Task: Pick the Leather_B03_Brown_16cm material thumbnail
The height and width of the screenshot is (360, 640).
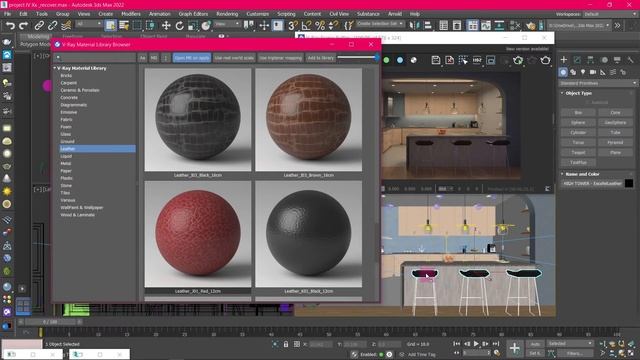Action: click(x=309, y=120)
